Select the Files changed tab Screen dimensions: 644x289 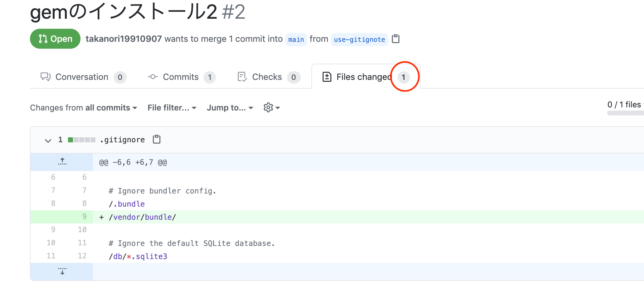point(366,77)
